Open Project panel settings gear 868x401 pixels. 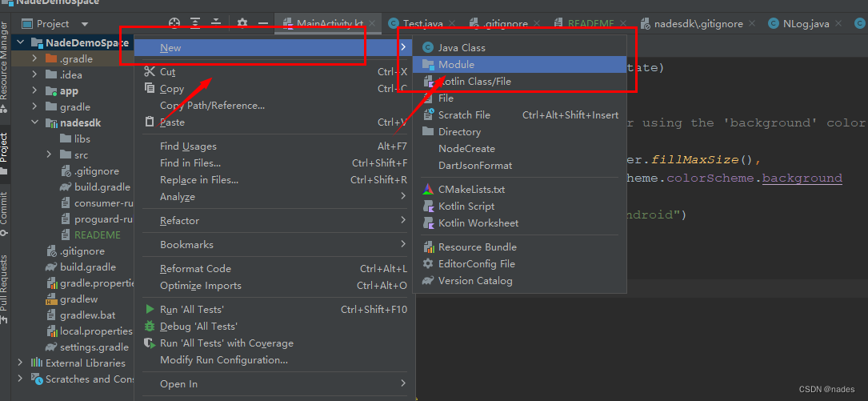tap(242, 23)
